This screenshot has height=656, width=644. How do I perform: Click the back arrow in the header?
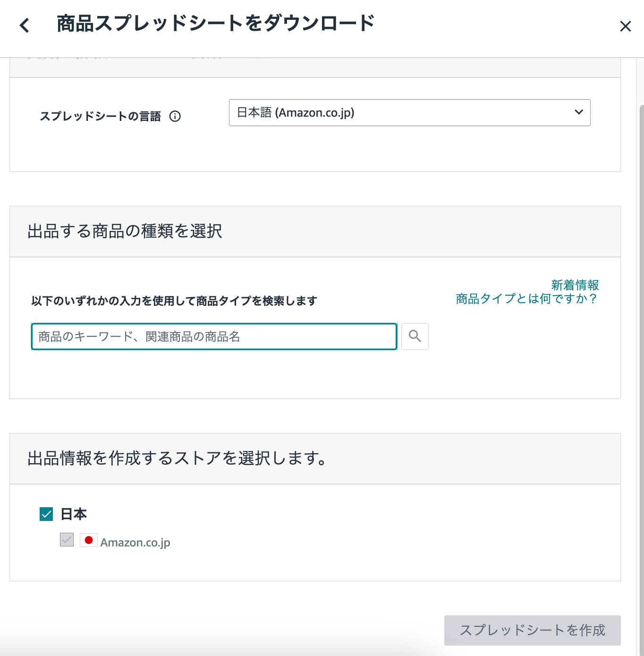(25, 25)
